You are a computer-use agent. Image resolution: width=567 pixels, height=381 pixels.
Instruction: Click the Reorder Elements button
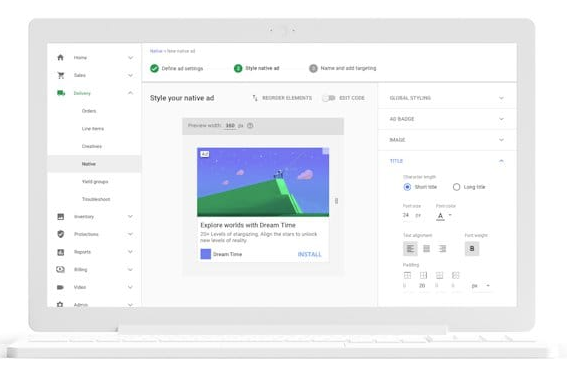click(x=282, y=98)
